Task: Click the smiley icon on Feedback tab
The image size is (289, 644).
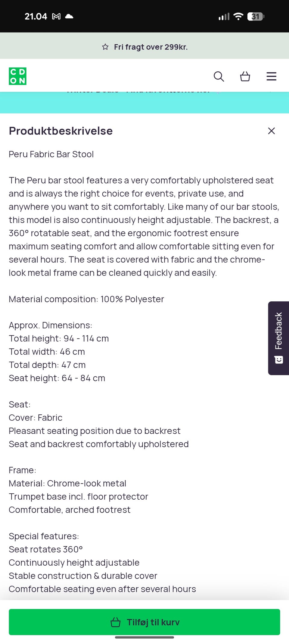Action: click(x=279, y=360)
